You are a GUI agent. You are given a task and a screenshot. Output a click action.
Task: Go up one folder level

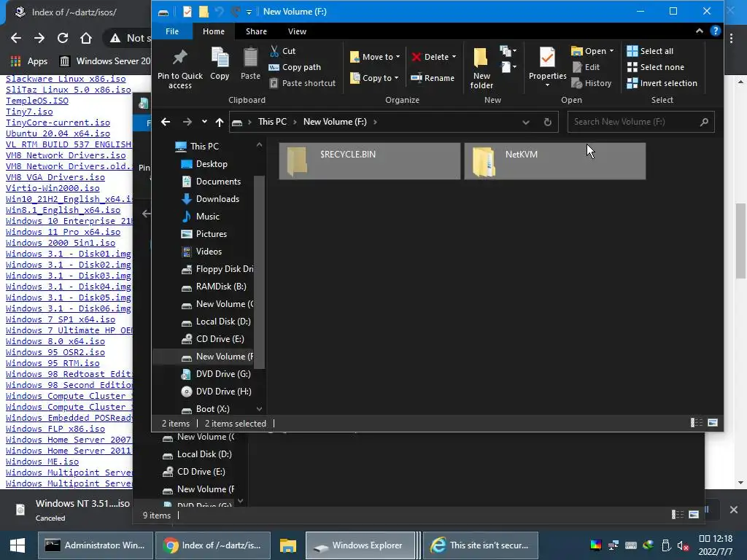pyautogui.click(x=219, y=122)
